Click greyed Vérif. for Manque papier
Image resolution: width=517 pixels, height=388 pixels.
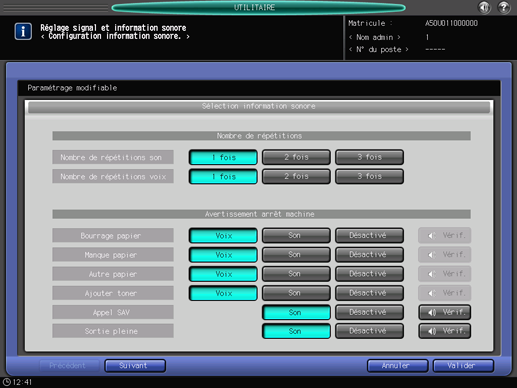445,255
